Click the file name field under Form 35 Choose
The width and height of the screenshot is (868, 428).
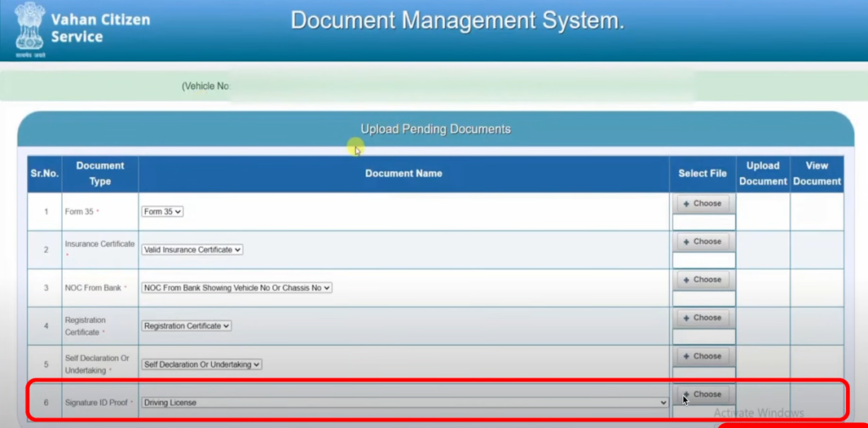(704, 223)
